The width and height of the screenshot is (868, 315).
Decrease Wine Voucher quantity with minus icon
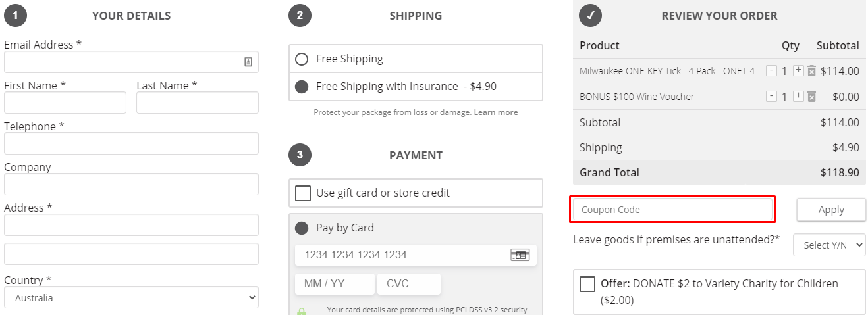pyautogui.click(x=771, y=96)
